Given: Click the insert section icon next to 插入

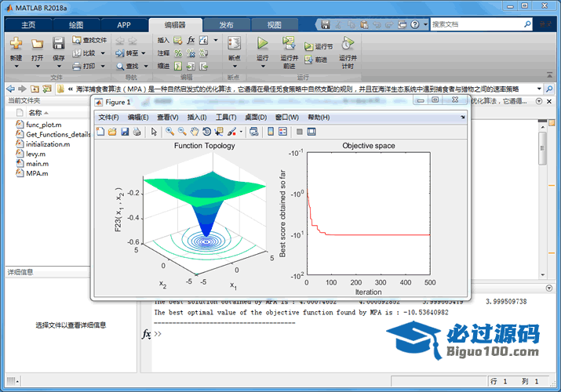Looking at the screenshot, I should (x=178, y=40).
